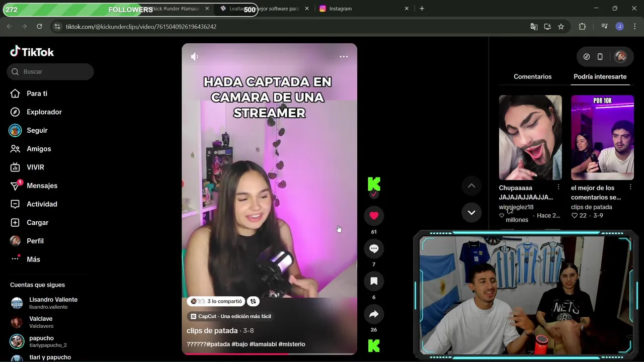644x362 pixels.
Task: Switch to Instagram browser tab
Action: (365, 9)
